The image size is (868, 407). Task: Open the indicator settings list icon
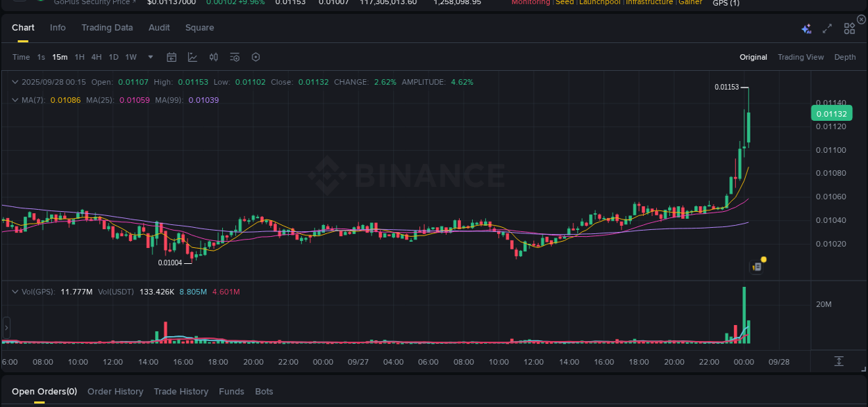pyautogui.click(x=234, y=57)
